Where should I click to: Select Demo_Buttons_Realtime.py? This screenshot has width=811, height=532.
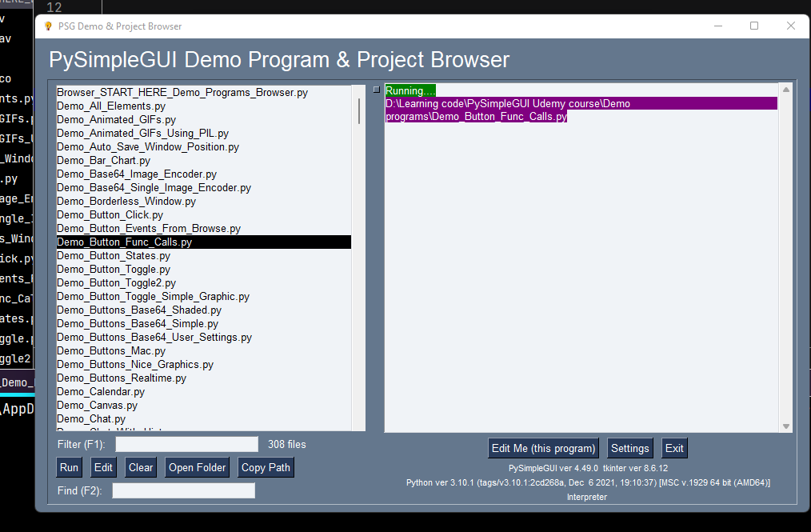(x=204, y=378)
